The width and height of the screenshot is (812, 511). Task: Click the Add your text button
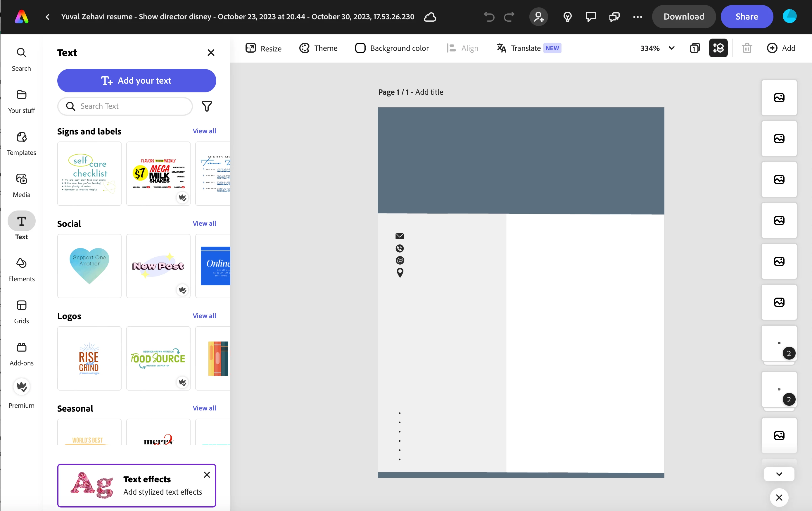coord(137,81)
